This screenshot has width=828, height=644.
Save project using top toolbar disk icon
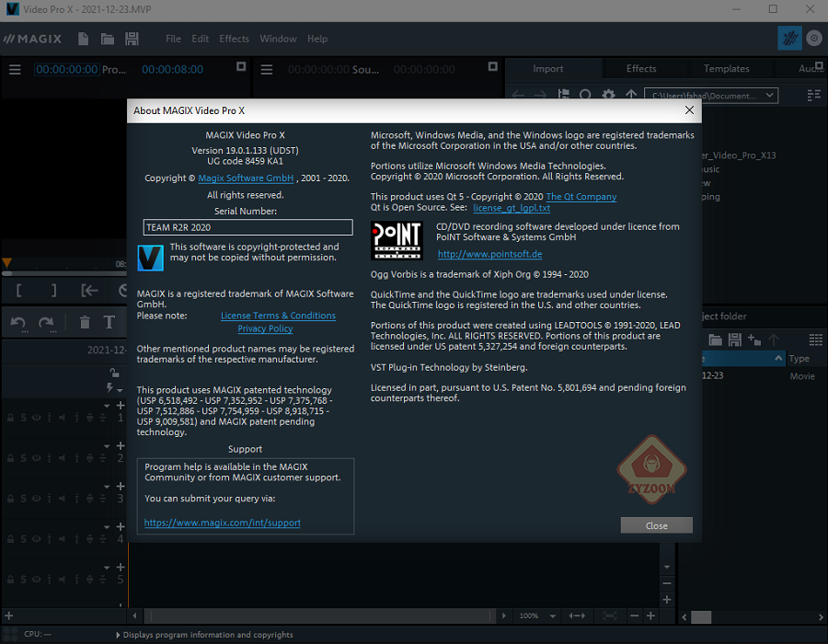(x=132, y=39)
